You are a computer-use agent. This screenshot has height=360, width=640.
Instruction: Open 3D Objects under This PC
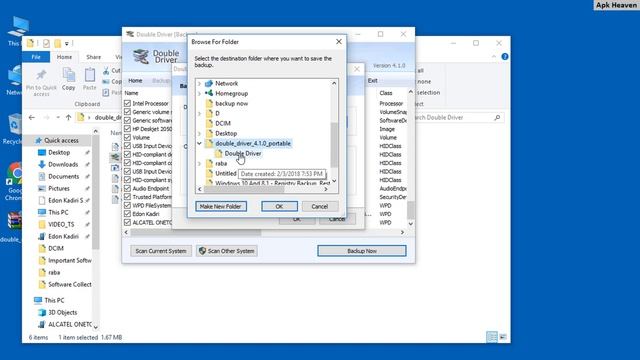tap(62, 313)
